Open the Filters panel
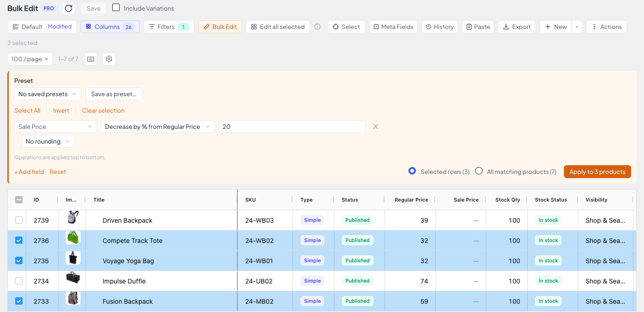Screen dimensions: 644x312 tap(169, 27)
